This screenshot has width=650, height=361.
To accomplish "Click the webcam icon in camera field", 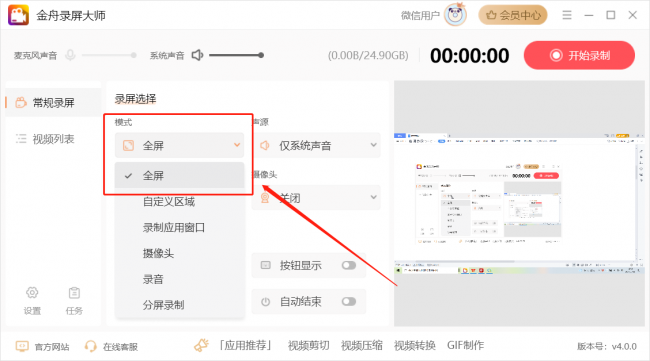I will coord(264,198).
